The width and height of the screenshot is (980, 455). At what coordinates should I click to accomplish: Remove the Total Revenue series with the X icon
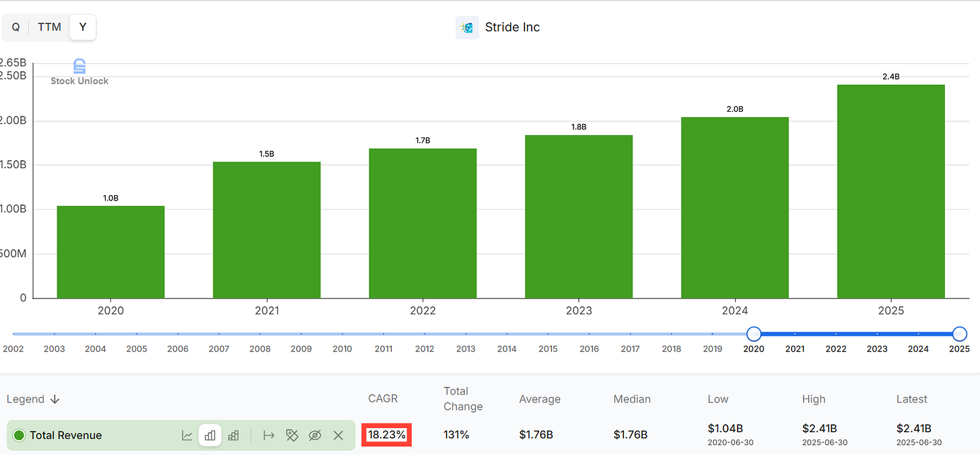click(x=339, y=435)
